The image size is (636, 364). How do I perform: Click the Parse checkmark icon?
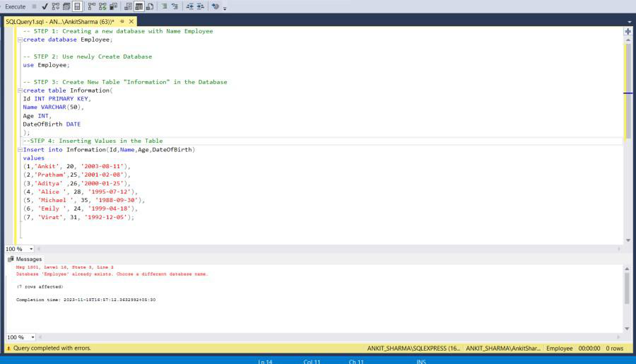coord(45,6)
